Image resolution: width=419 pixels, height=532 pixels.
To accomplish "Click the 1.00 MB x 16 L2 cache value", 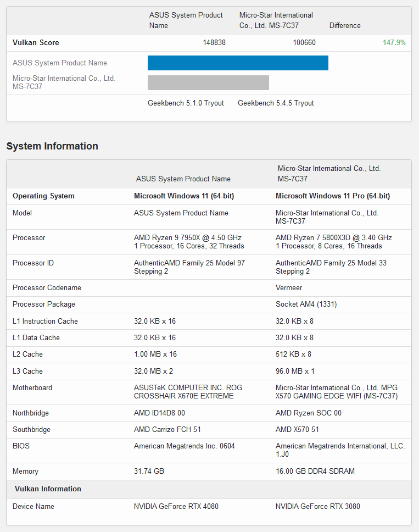I will (x=155, y=354).
